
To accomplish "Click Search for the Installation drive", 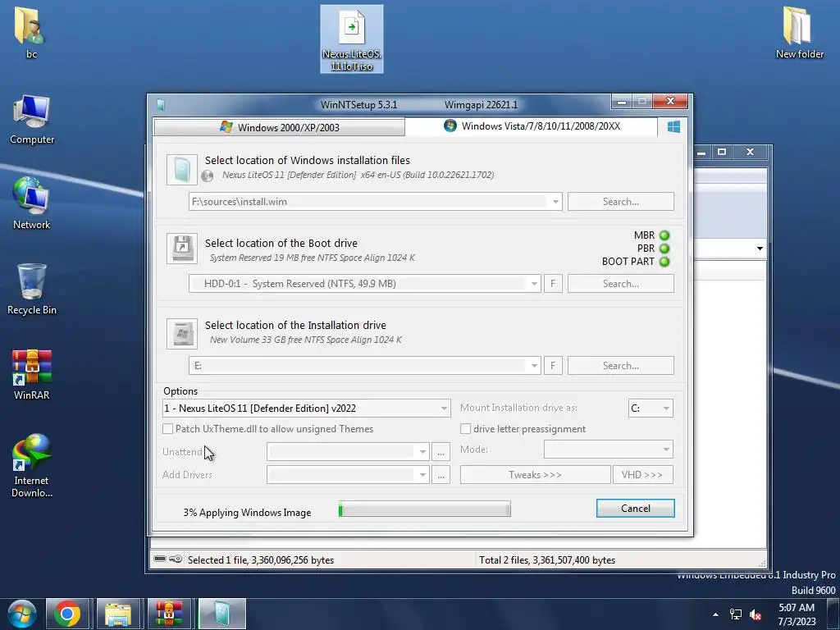I will [x=620, y=365].
